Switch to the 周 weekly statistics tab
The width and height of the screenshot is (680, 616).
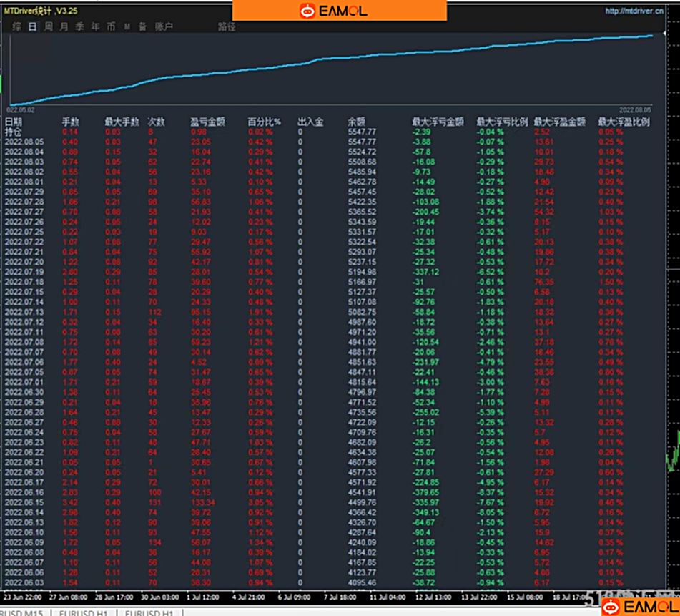[48, 26]
